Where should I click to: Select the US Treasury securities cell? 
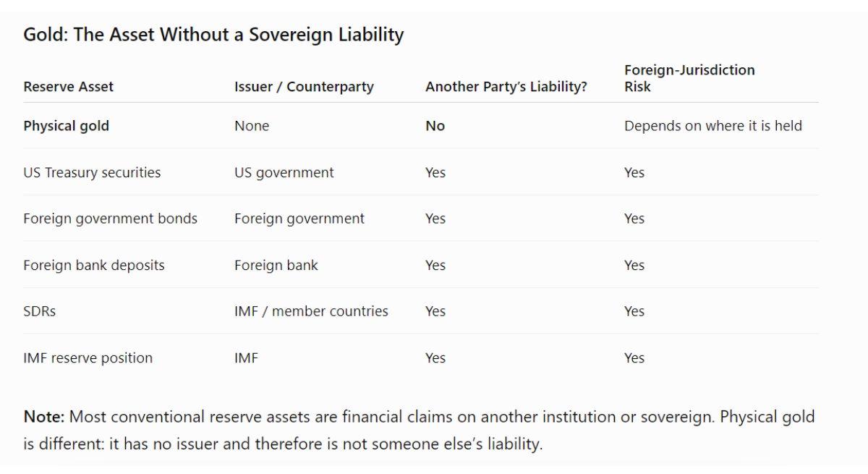coord(92,172)
